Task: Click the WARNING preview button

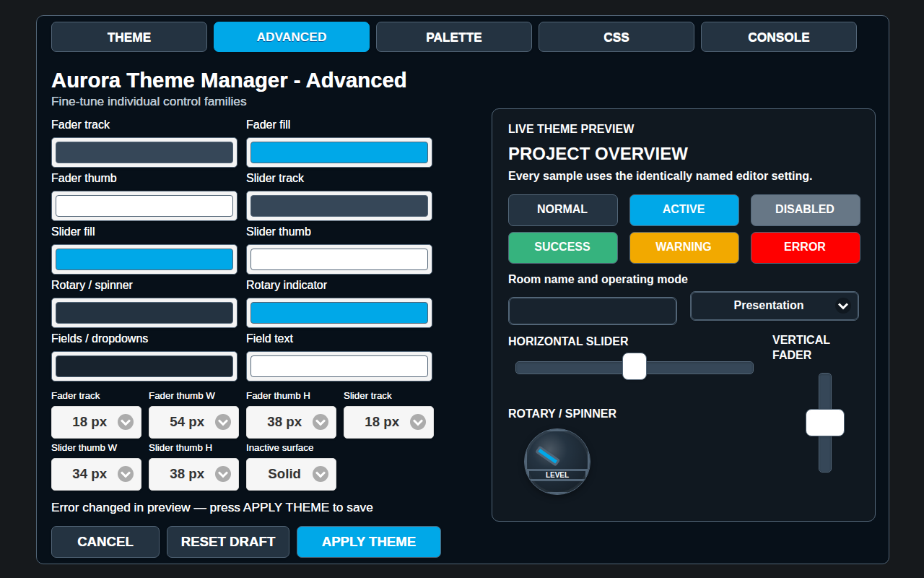Action: (684, 248)
